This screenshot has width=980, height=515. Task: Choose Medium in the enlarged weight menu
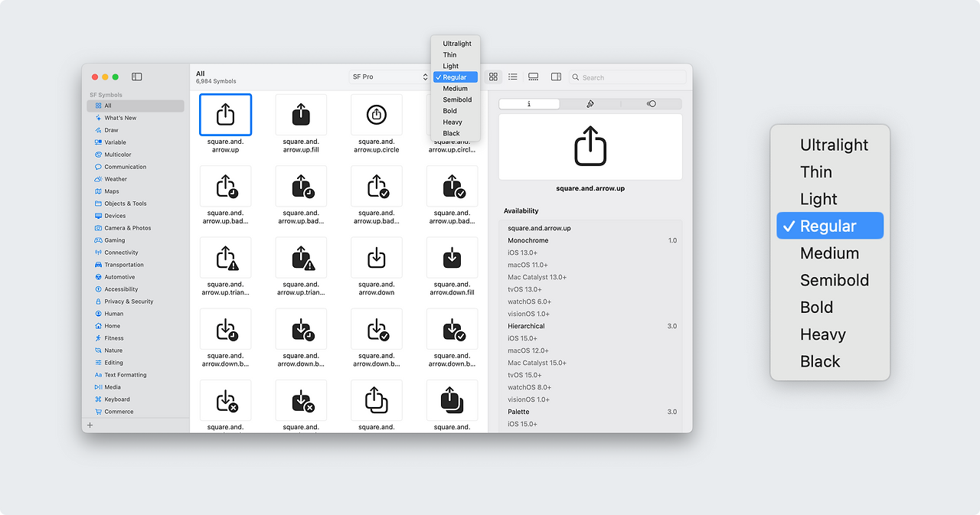tap(830, 253)
